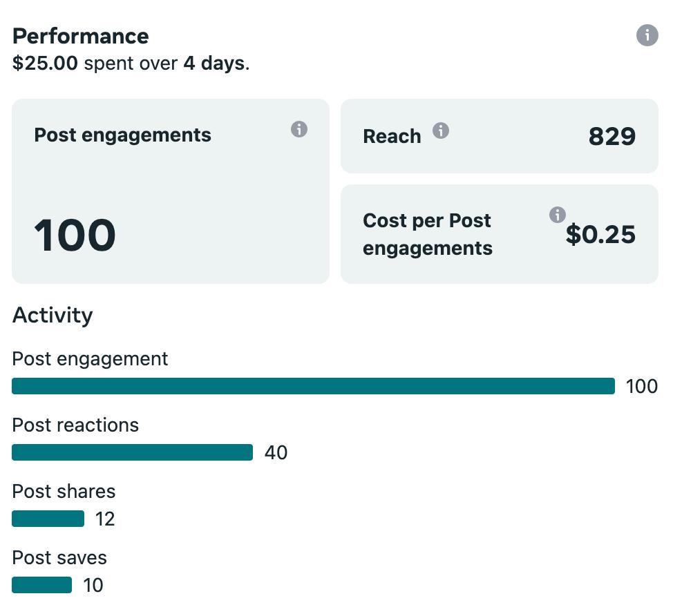Click the Post saves label
Image resolution: width=673 pixels, height=616 pixels.
(59, 557)
